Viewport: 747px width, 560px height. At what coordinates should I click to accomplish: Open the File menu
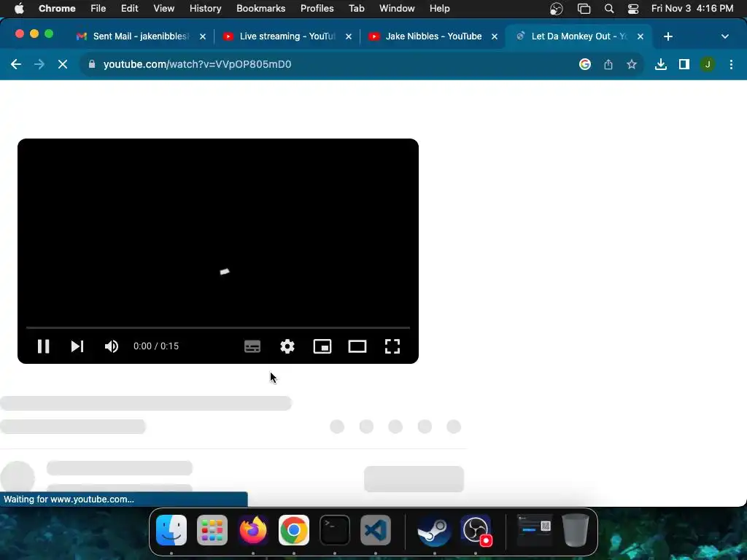[98, 8]
